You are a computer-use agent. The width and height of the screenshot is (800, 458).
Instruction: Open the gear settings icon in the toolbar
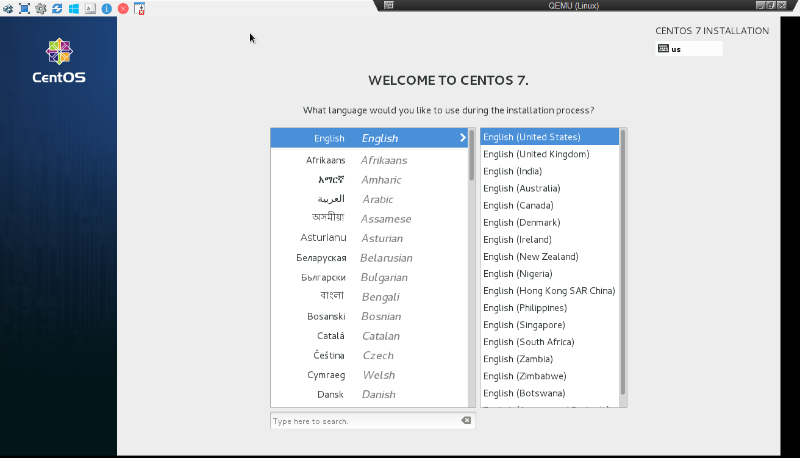coord(41,8)
